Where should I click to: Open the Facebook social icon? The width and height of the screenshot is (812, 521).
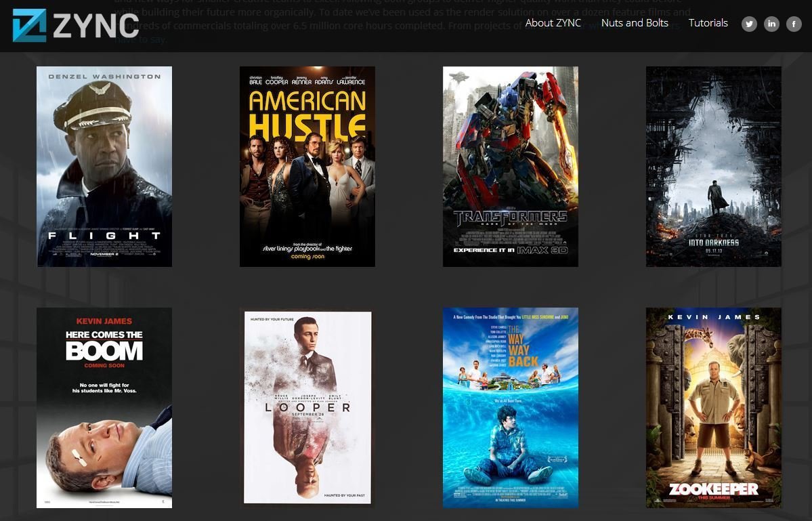tap(794, 24)
